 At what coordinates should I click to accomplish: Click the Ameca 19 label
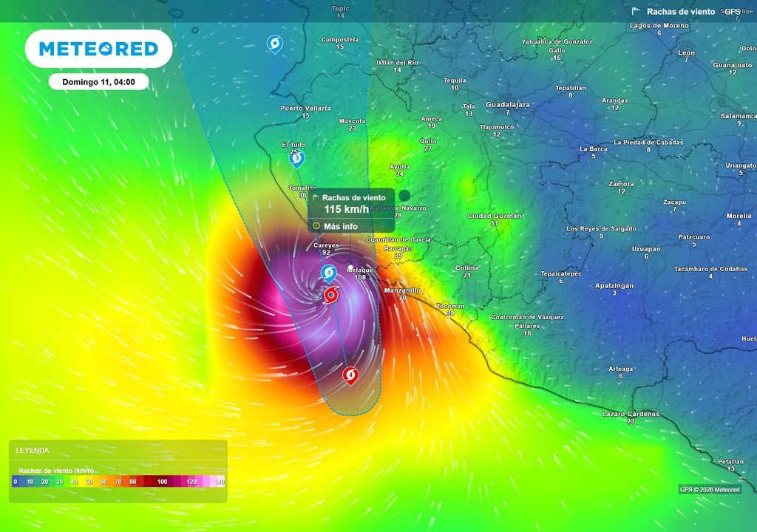(x=432, y=122)
